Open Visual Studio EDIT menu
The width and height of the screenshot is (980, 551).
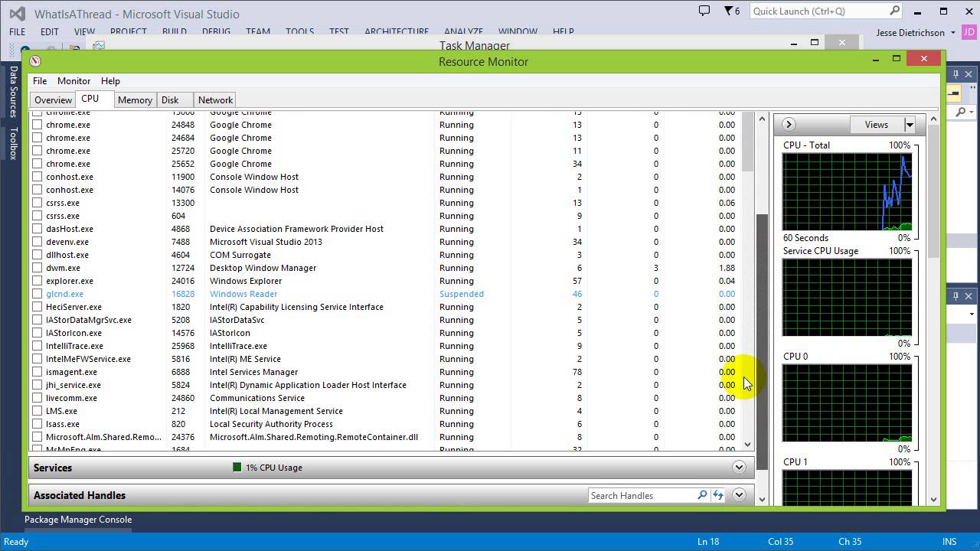click(50, 31)
